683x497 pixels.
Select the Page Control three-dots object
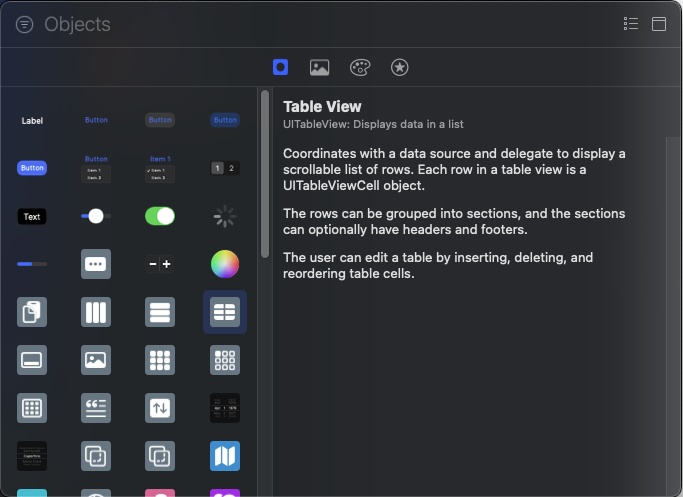coord(96,264)
